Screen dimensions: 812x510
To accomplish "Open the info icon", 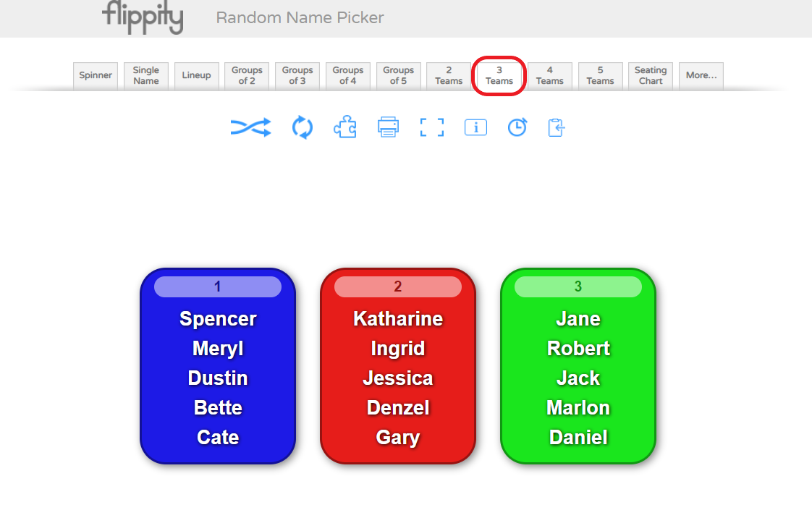I will click(476, 127).
